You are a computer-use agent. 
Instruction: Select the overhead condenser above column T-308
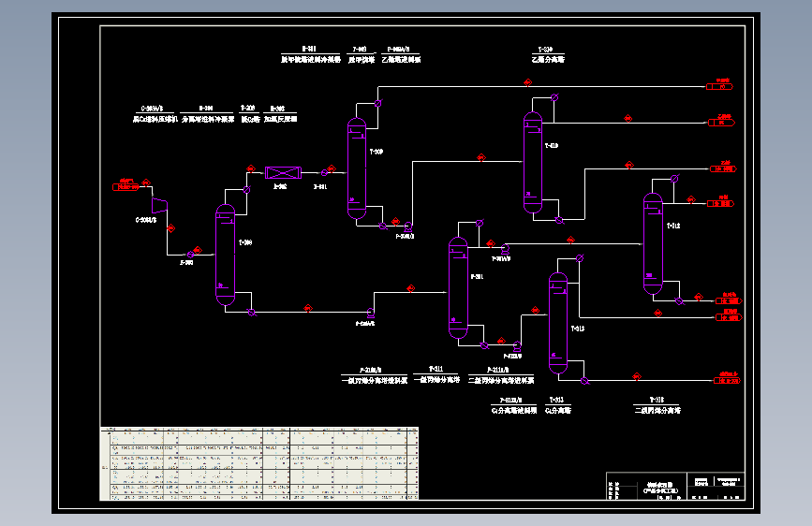click(x=246, y=190)
